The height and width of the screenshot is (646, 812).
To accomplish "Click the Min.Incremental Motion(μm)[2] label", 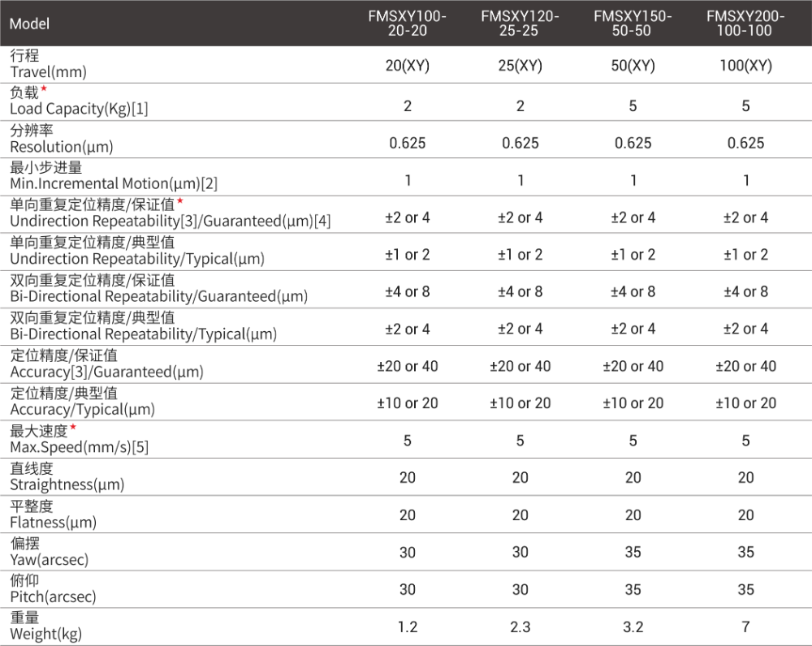I will coord(114,183).
